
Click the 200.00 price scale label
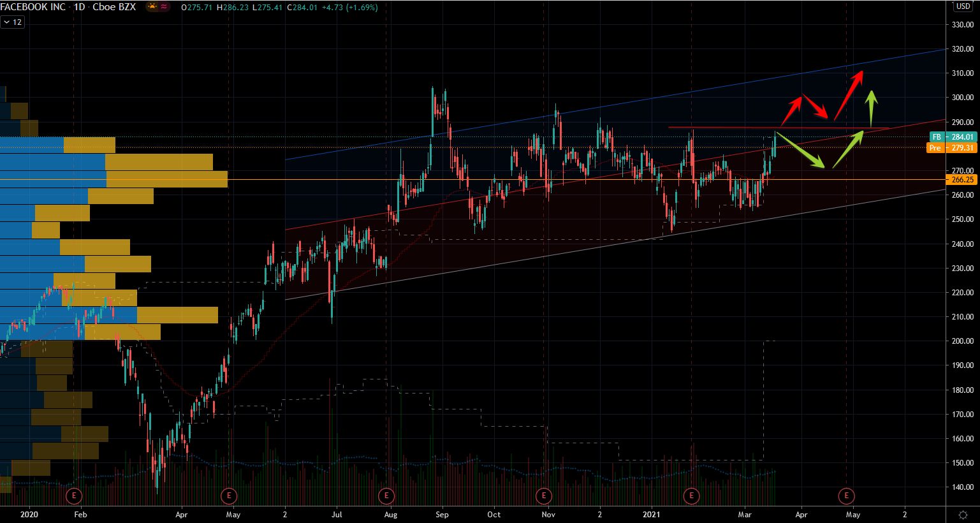[962, 341]
